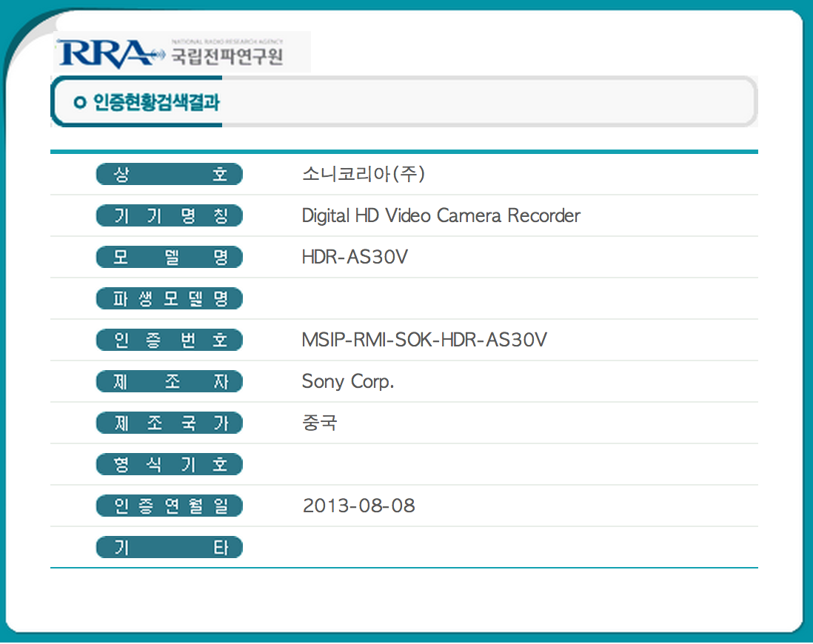
Task: Click the 인증번호 label badge
Action: [170, 341]
